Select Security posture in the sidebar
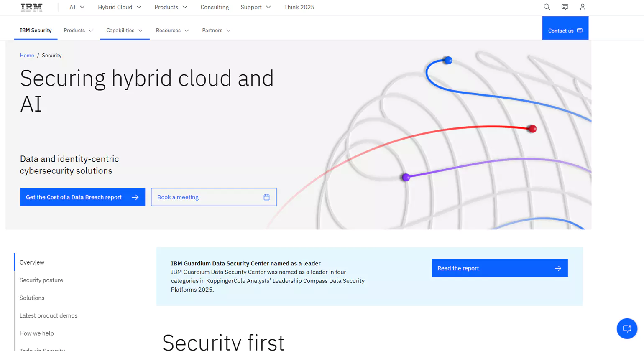The image size is (644, 351). 41,280
